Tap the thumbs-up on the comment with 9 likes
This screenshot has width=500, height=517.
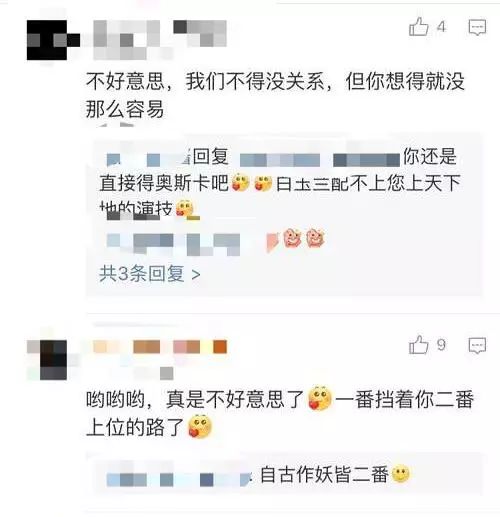click(x=419, y=344)
